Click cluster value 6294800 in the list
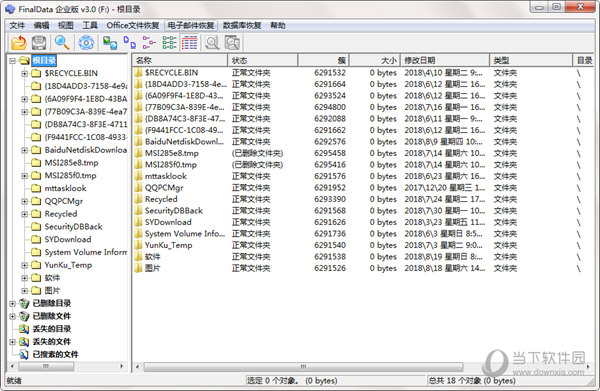This screenshot has height=391, width=600. [x=330, y=107]
